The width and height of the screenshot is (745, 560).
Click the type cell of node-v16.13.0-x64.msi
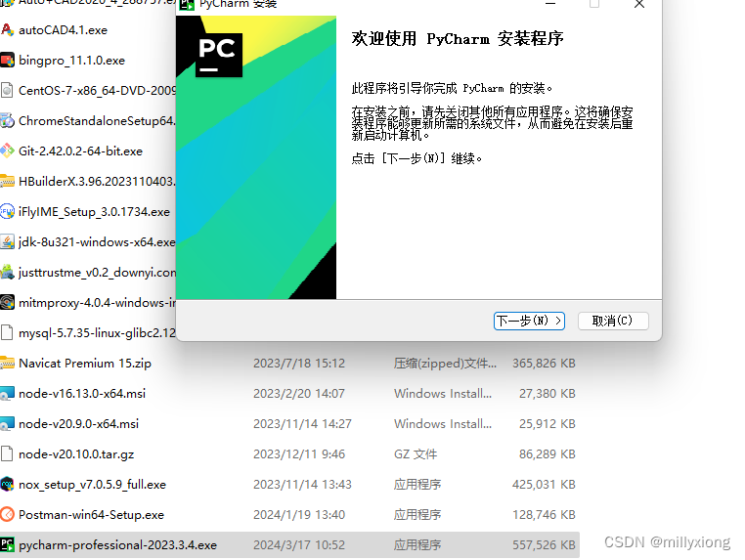point(443,394)
